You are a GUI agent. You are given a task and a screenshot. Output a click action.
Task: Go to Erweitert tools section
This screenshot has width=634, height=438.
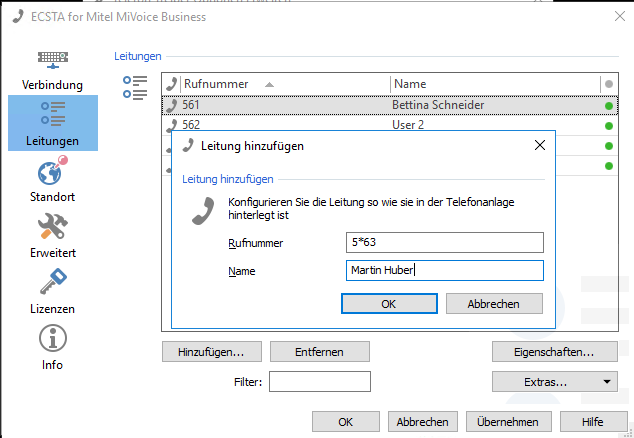pos(52,234)
